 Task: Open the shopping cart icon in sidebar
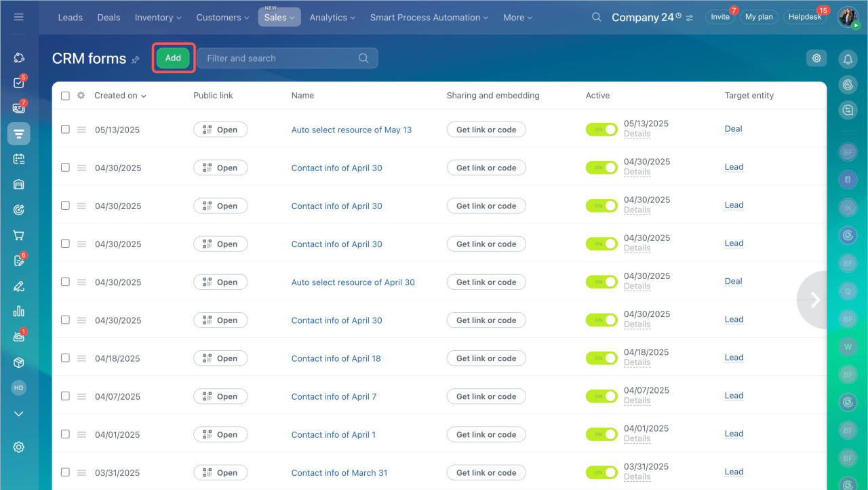19,235
